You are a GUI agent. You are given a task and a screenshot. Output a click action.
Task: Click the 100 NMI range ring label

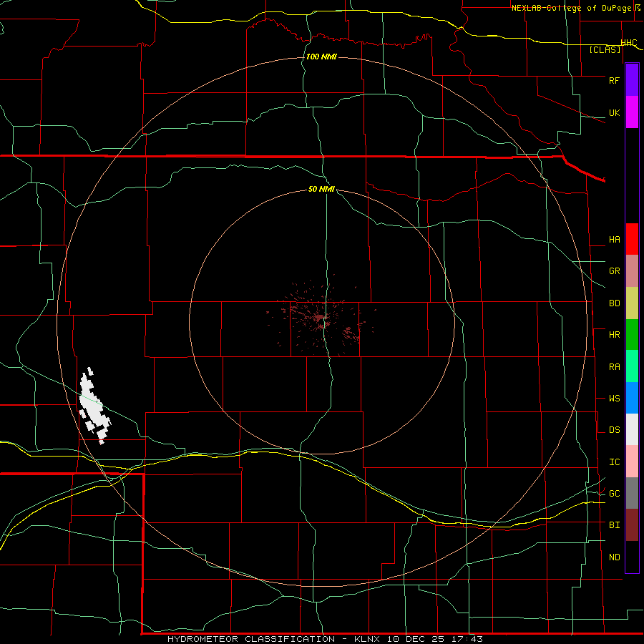tap(321, 57)
